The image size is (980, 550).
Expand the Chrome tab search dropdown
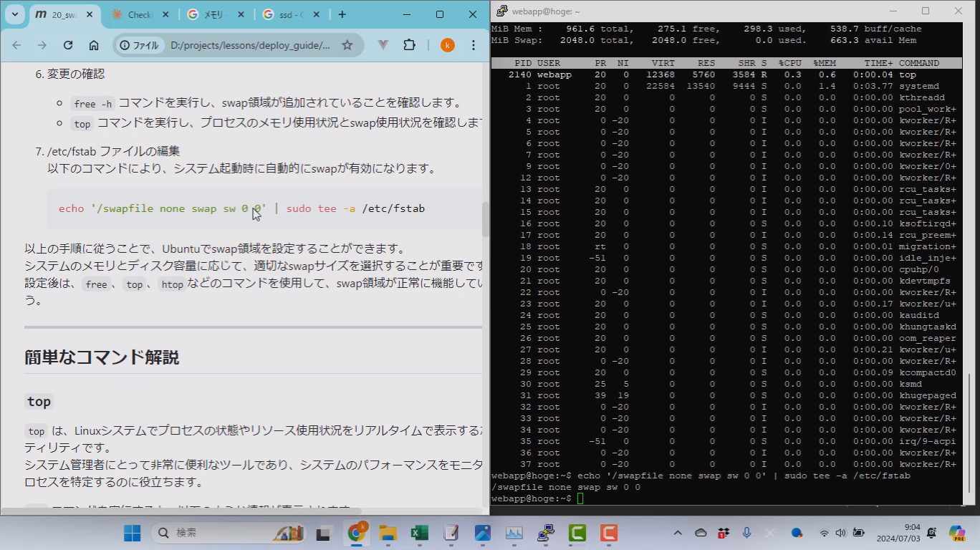point(15,14)
